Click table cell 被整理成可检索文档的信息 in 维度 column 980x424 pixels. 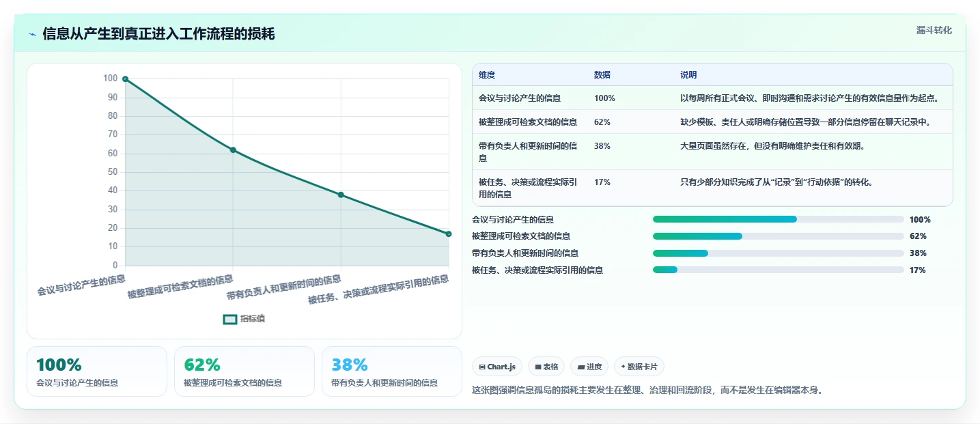[528, 122]
